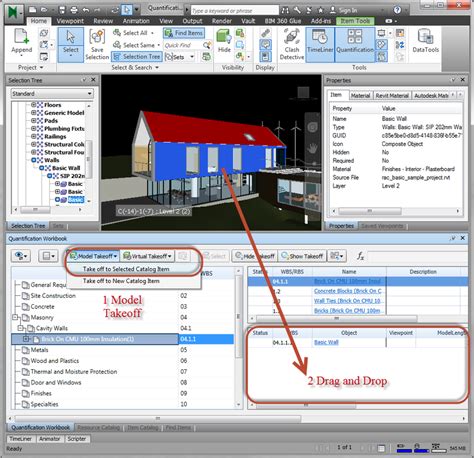Toggle the Selection Tree button
This screenshot has height=458, width=474.
tap(137, 57)
